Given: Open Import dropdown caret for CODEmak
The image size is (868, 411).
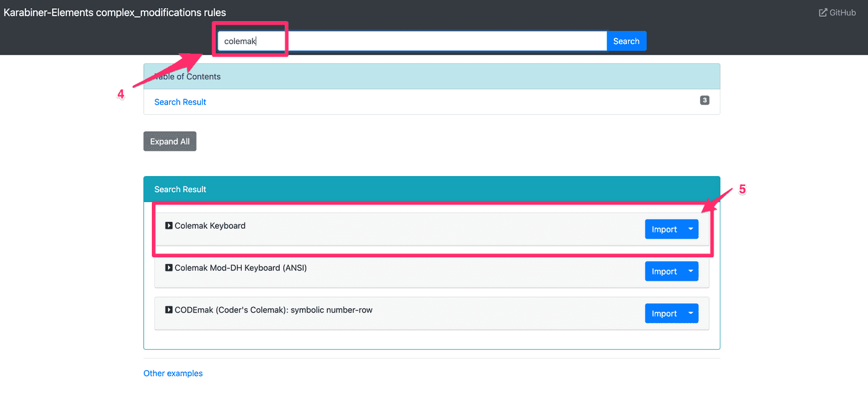Looking at the screenshot, I should [x=691, y=314].
